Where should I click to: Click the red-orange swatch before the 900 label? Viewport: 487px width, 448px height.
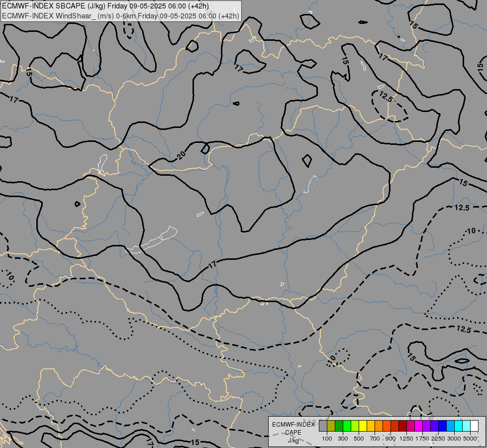[387, 426]
